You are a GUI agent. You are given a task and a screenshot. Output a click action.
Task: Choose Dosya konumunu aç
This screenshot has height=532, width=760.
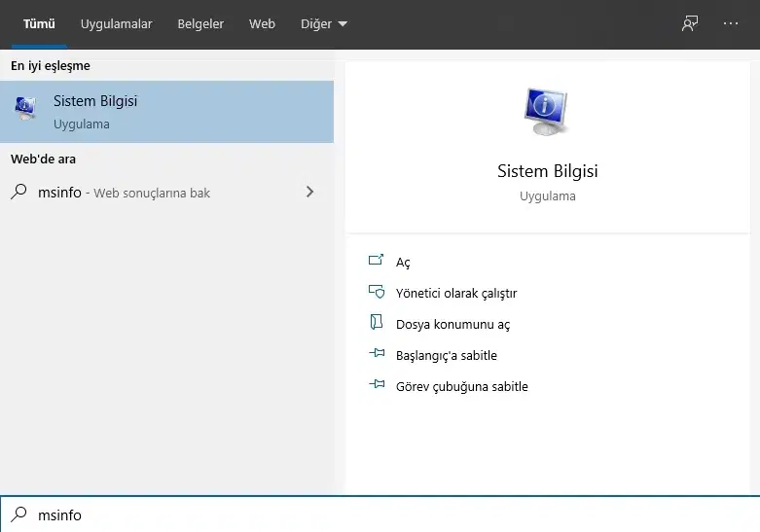point(452,324)
